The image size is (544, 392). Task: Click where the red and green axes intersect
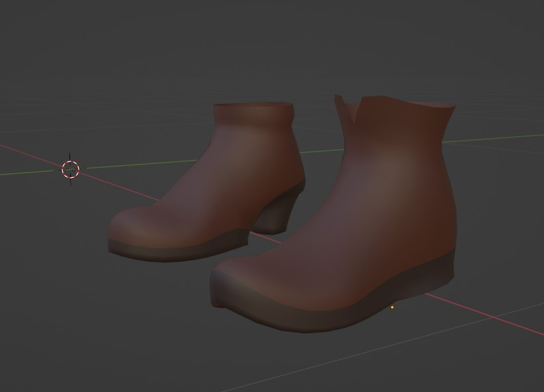(70, 170)
